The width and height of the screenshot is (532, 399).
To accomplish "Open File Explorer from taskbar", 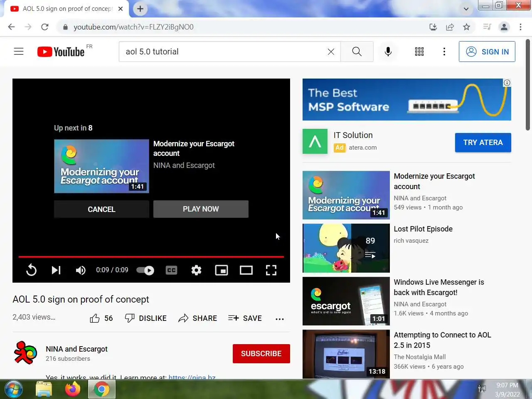I will coord(44,389).
